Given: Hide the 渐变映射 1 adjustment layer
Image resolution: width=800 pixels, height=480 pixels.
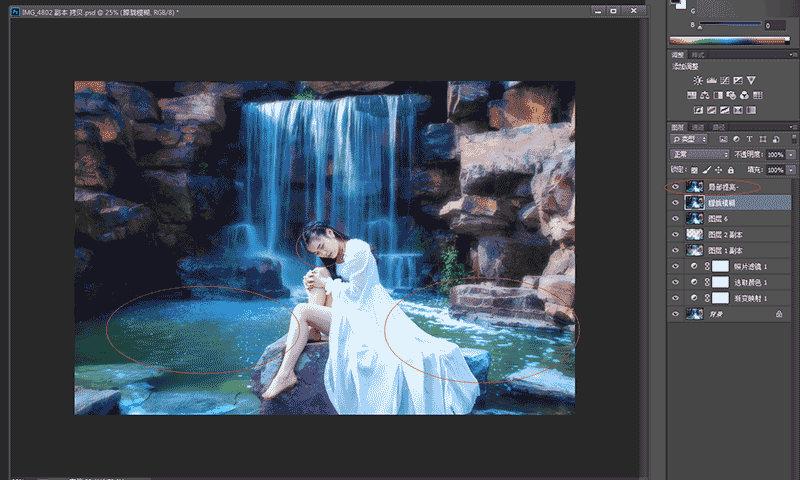Looking at the screenshot, I should (x=675, y=298).
